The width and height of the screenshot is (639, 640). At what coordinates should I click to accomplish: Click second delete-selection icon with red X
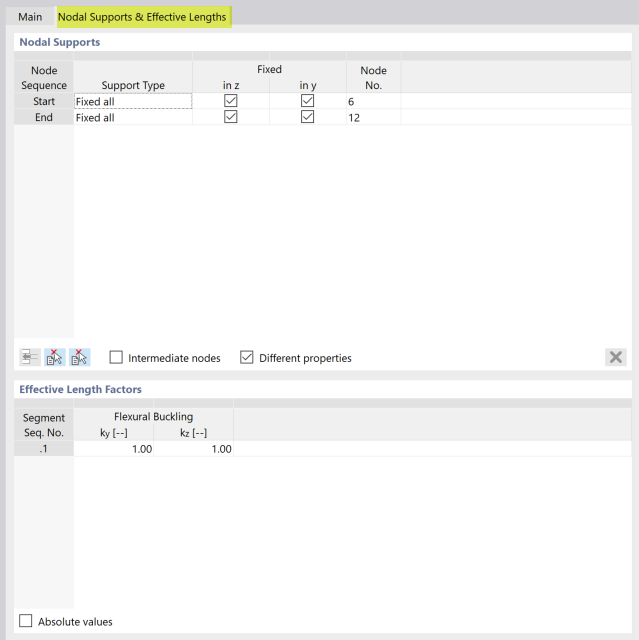pos(80,358)
